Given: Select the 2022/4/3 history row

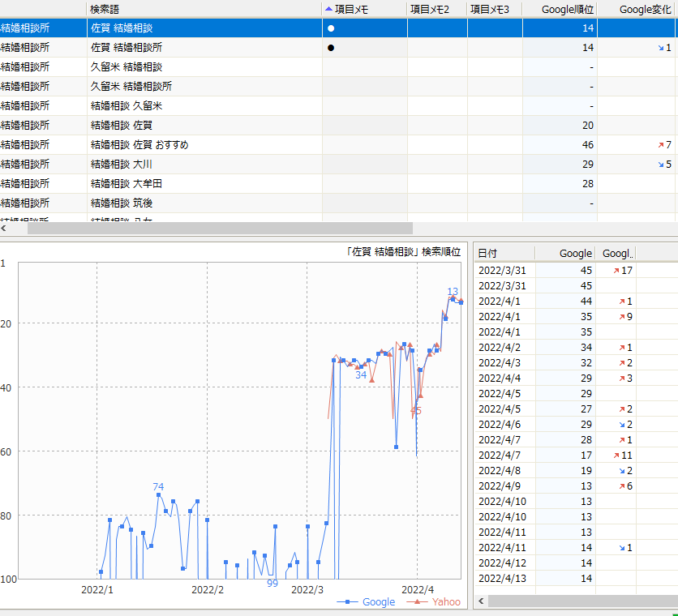Looking at the screenshot, I should (576, 363).
